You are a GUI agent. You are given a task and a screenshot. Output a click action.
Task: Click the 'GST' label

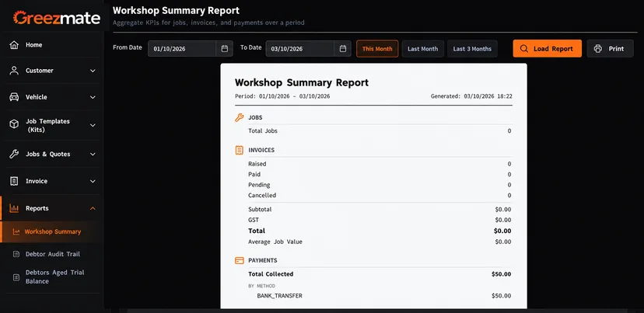pyautogui.click(x=254, y=221)
